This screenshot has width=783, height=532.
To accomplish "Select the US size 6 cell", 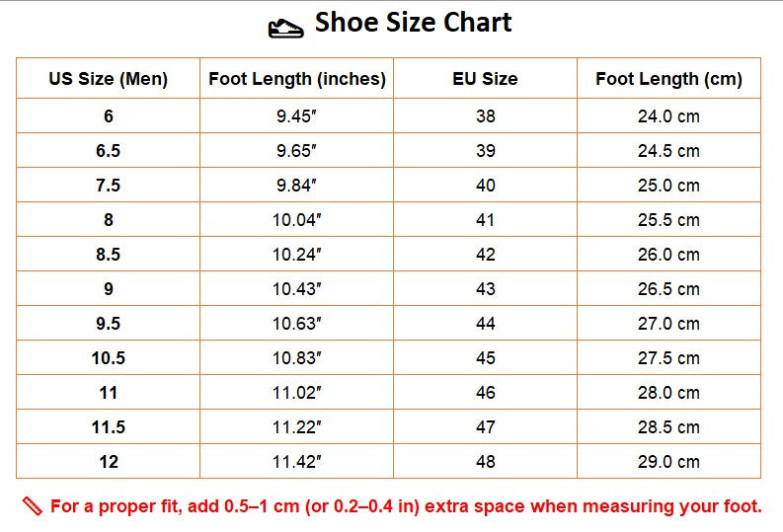I will 109,115.
